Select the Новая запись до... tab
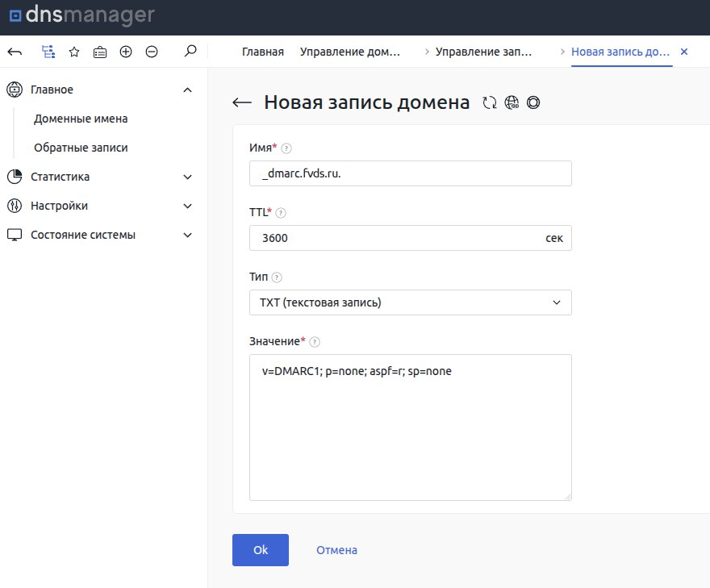Image resolution: width=710 pixels, height=588 pixels. (x=620, y=52)
